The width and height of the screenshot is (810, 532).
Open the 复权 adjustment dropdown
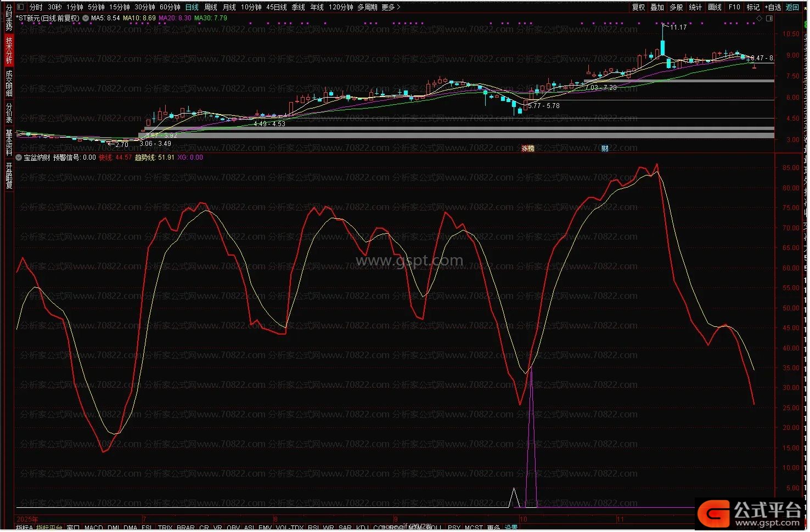638,7
